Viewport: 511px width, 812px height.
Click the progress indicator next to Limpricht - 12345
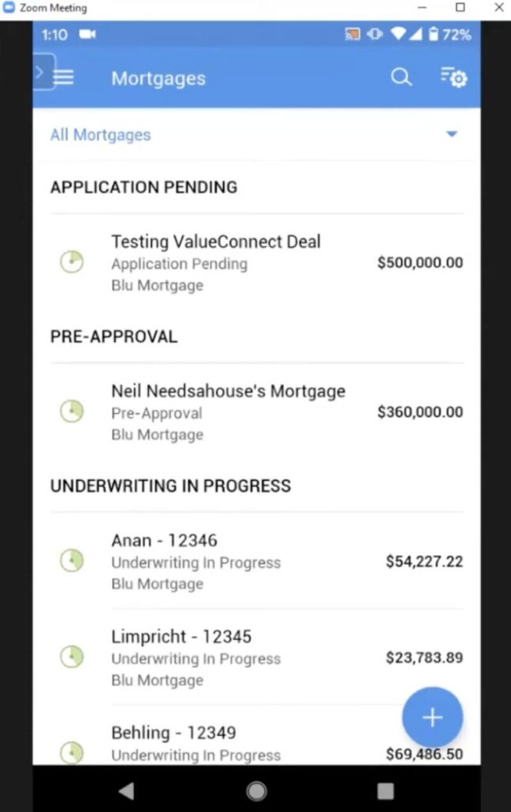coord(72,657)
